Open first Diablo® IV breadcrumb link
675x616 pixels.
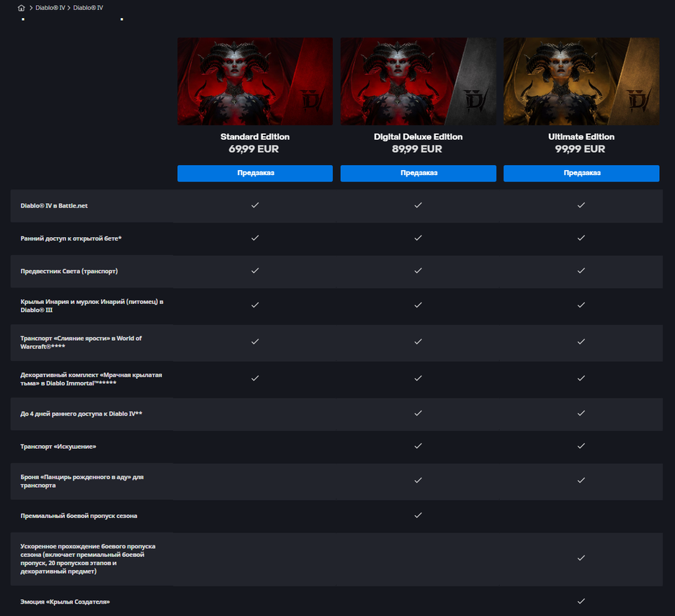[50, 8]
